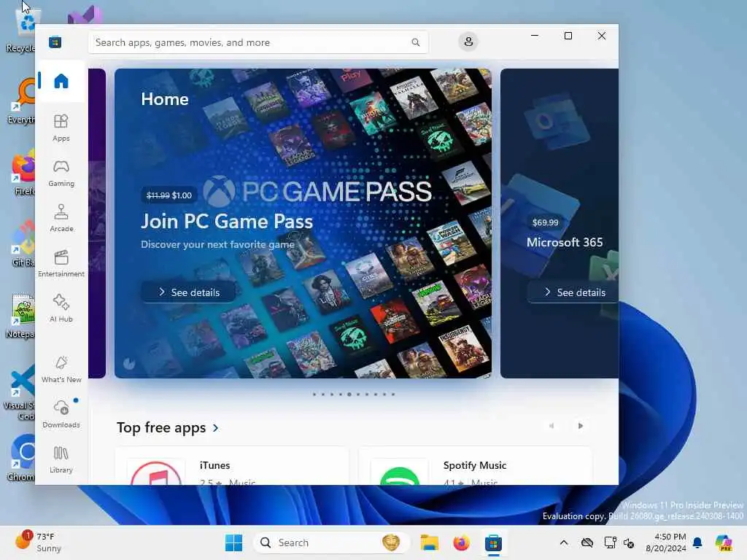Open clock showing 4:50 PM

[665, 542]
